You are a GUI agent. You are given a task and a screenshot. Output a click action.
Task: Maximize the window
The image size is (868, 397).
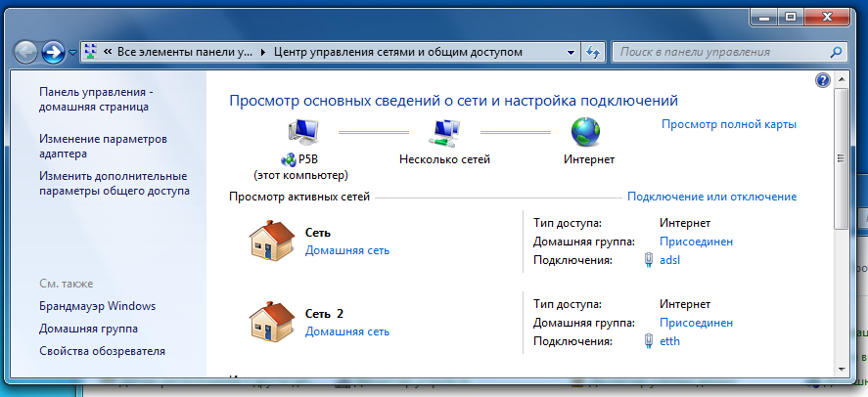[791, 18]
